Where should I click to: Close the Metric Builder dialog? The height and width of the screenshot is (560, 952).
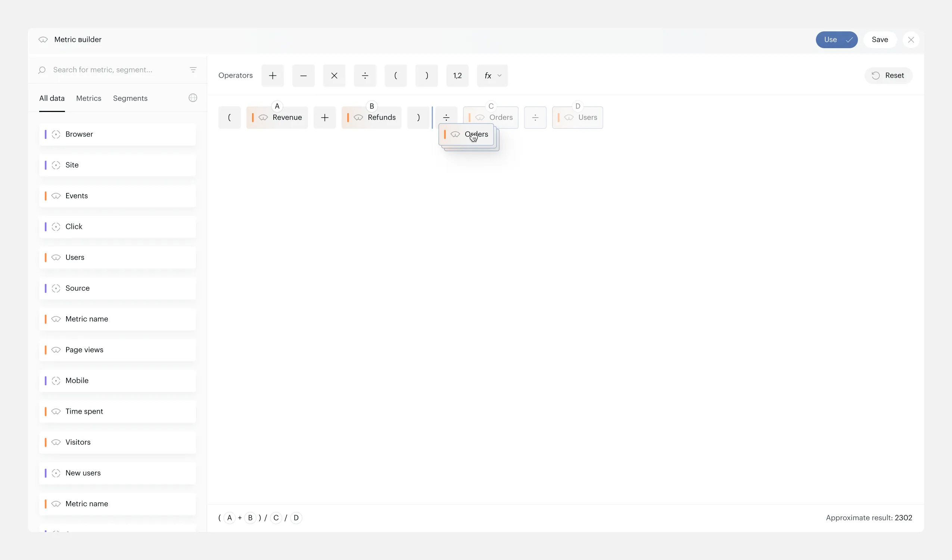coord(911,40)
